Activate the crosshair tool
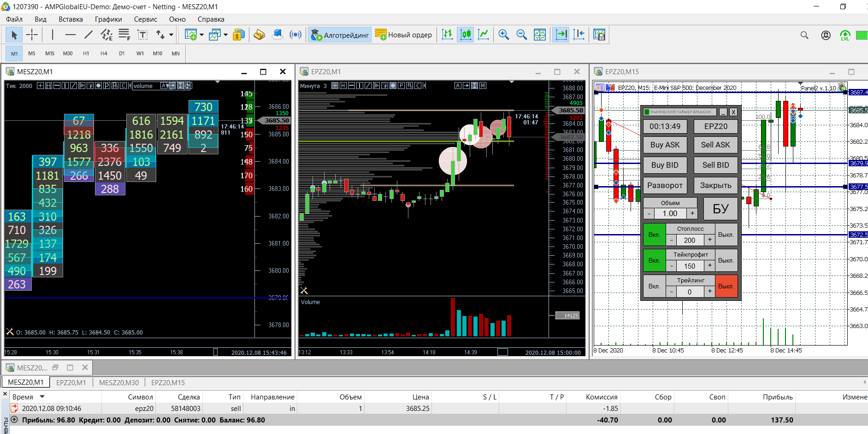The height and width of the screenshot is (434, 868). pyautogui.click(x=32, y=35)
